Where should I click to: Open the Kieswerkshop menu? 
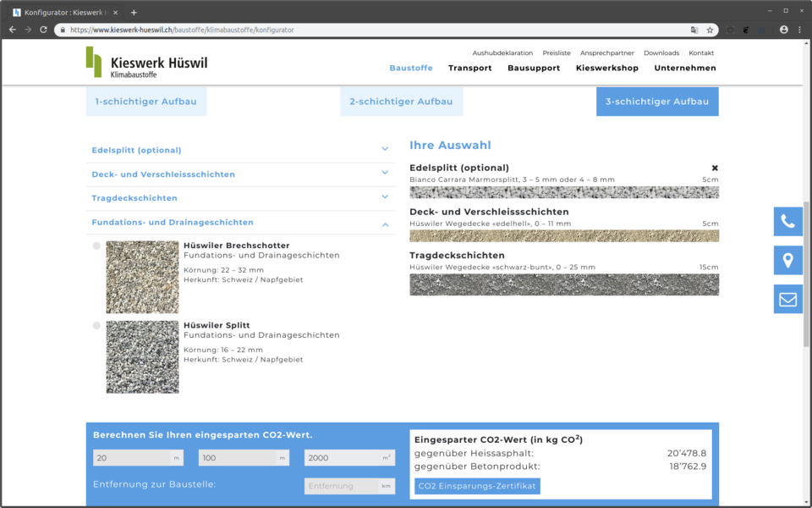(607, 68)
